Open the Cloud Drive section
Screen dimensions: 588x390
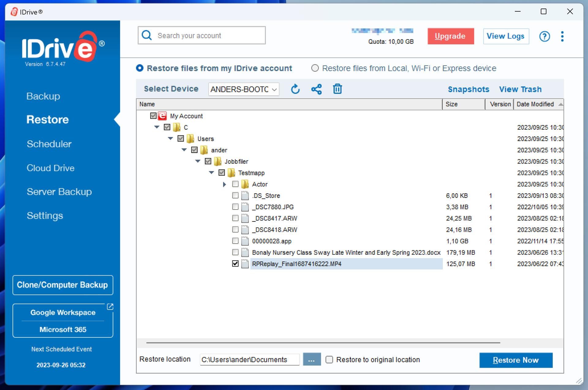tap(51, 168)
